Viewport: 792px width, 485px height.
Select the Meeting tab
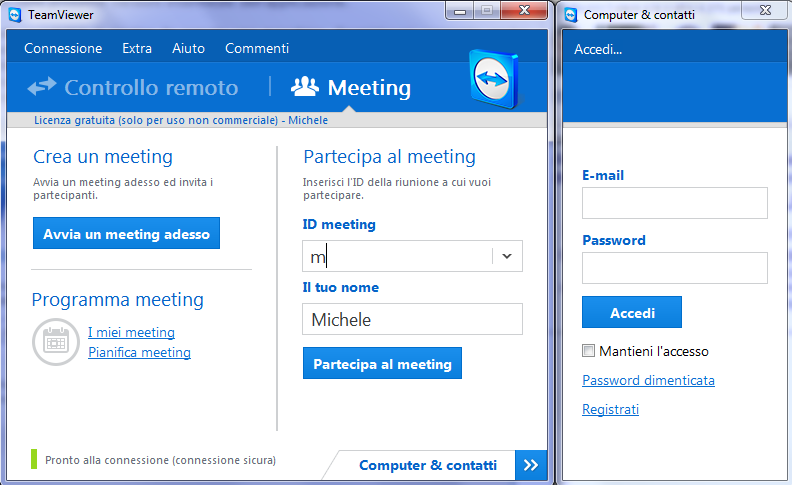coord(351,87)
